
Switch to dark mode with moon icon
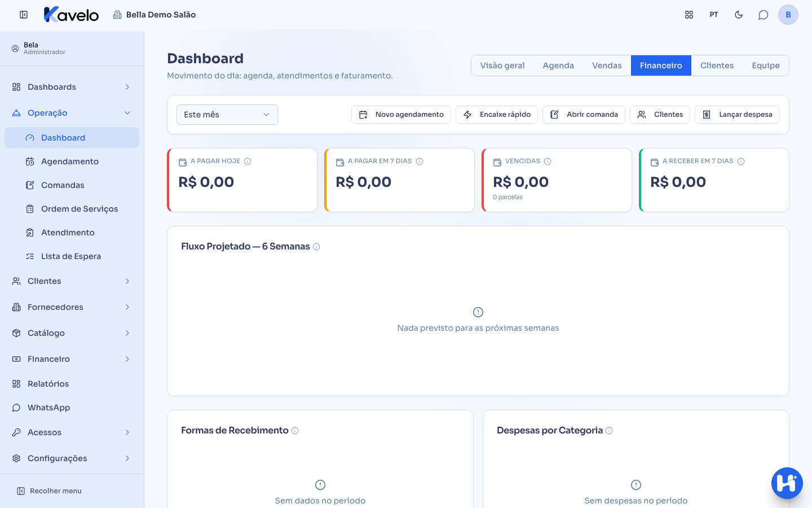pyautogui.click(x=739, y=15)
